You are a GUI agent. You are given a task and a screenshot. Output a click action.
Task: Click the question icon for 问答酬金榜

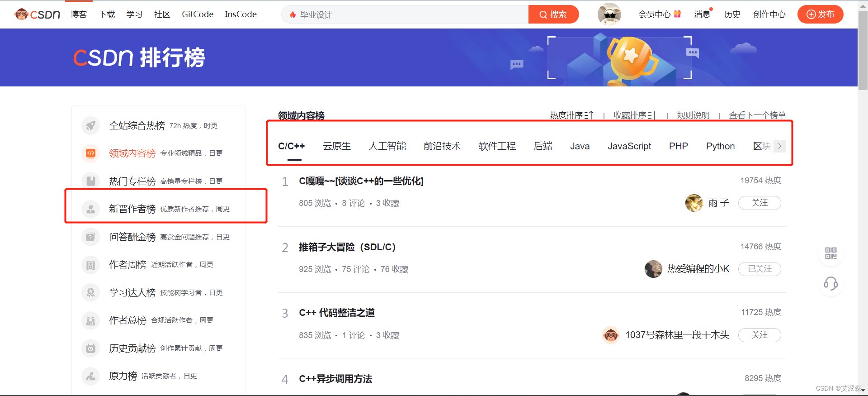pos(91,237)
